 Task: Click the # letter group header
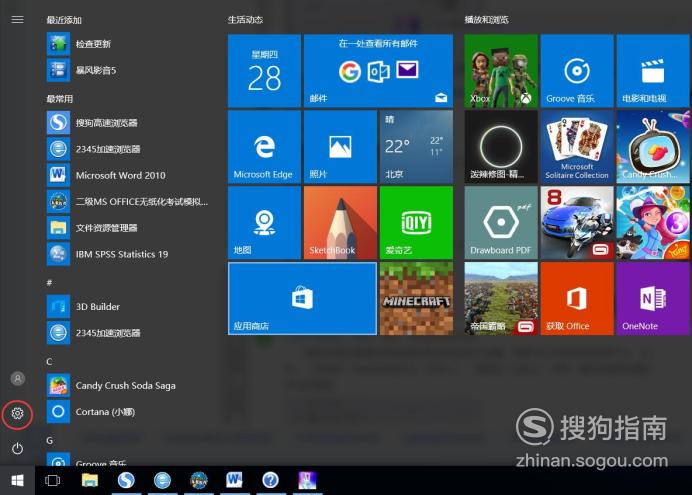click(49, 282)
